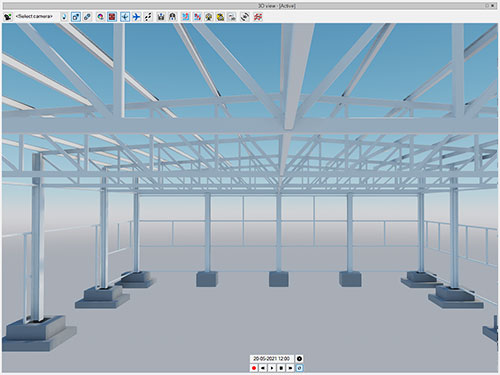Click the rotating arrows orbit icon
The height and width of the screenshot is (375, 500).
coord(245,16)
